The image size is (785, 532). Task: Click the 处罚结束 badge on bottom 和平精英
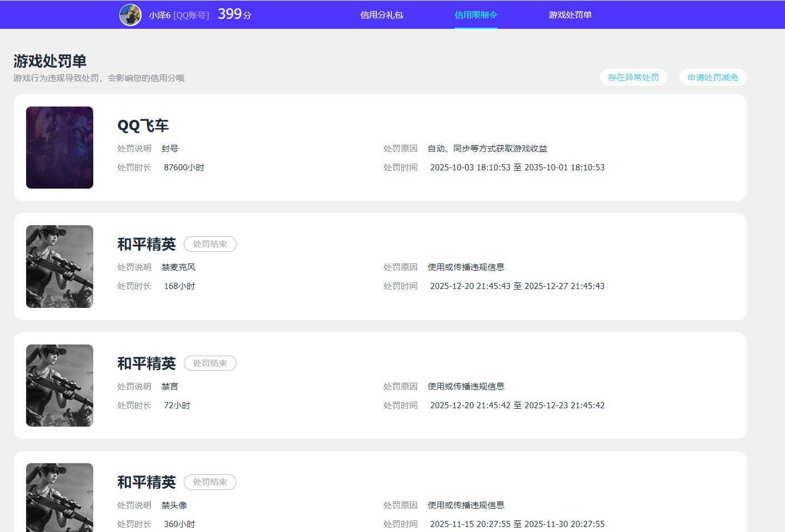[210, 482]
